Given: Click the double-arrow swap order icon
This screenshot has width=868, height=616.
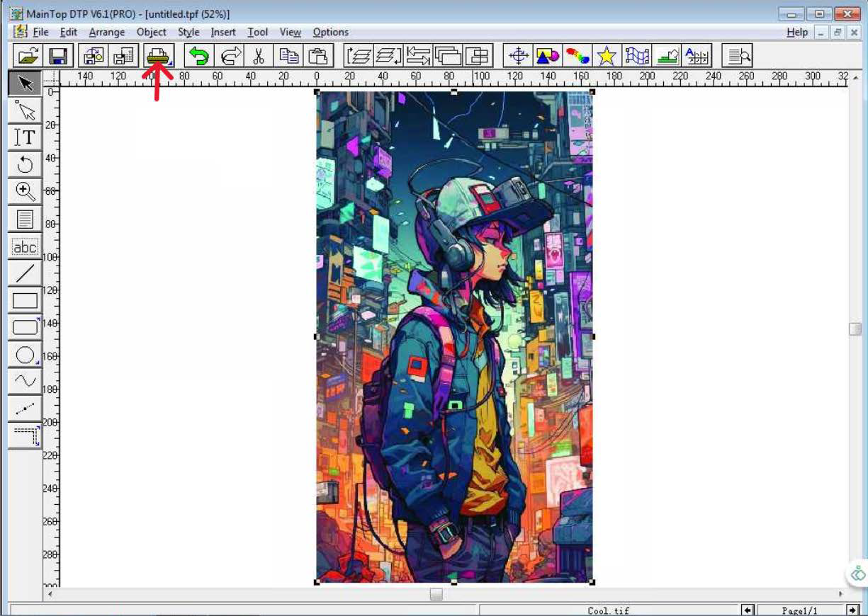Looking at the screenshot, I should pos(418,55).
